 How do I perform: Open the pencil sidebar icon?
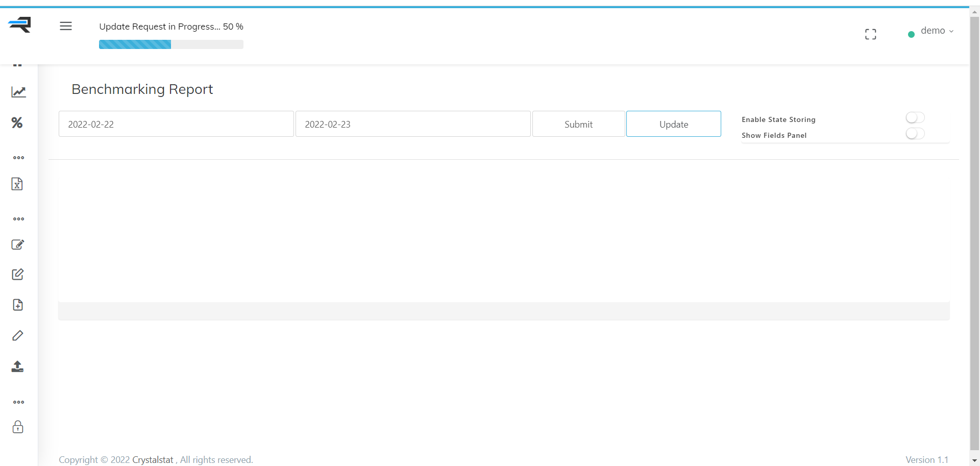[x=18, y=335]
